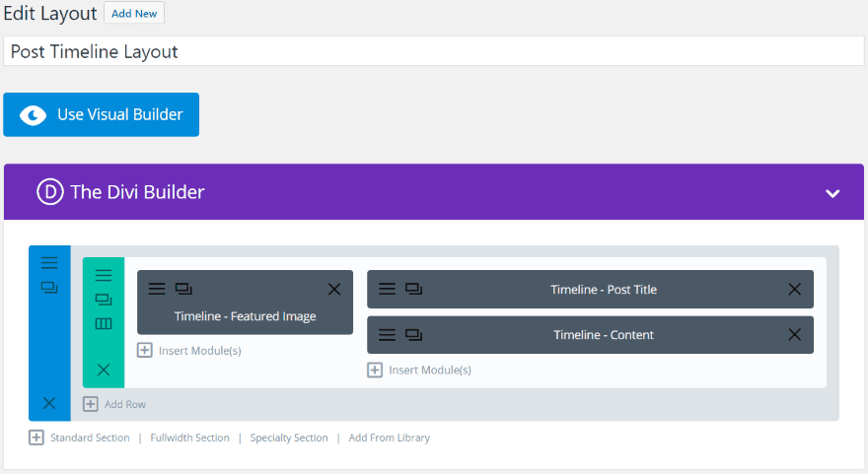Click Add Row in the section

(114, 404)
